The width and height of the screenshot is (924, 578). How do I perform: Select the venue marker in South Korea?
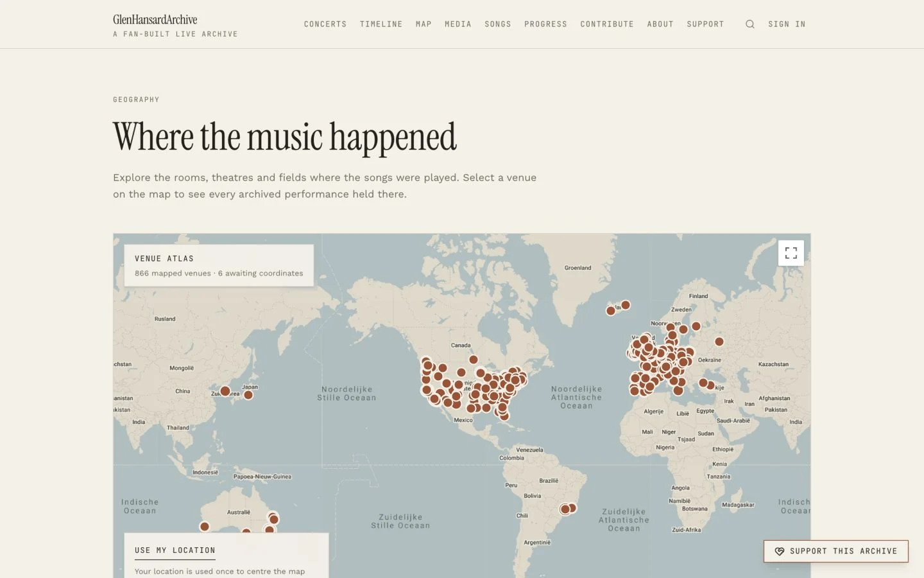[225, 391]
